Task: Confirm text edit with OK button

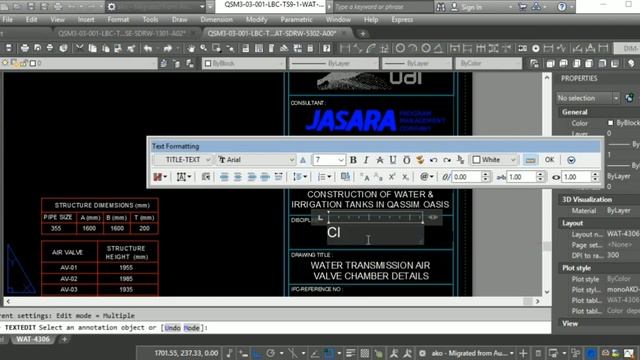Action: pyautogui.click(x=549, y=160)
